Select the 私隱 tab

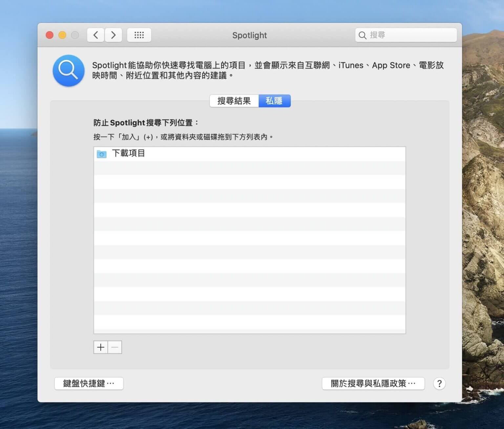coord(275,101)
